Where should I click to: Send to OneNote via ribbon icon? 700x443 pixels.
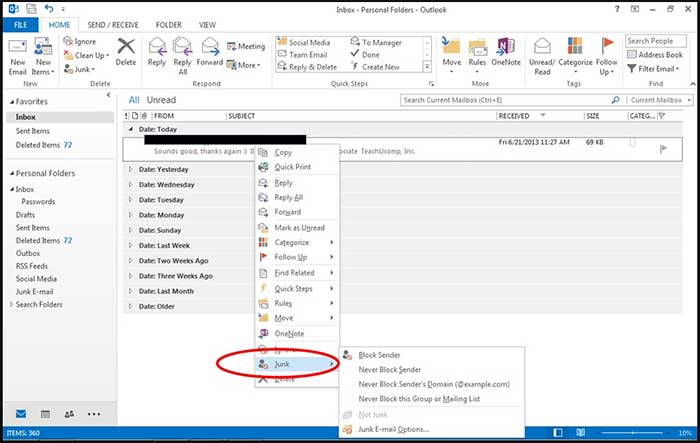pos(506,47)
